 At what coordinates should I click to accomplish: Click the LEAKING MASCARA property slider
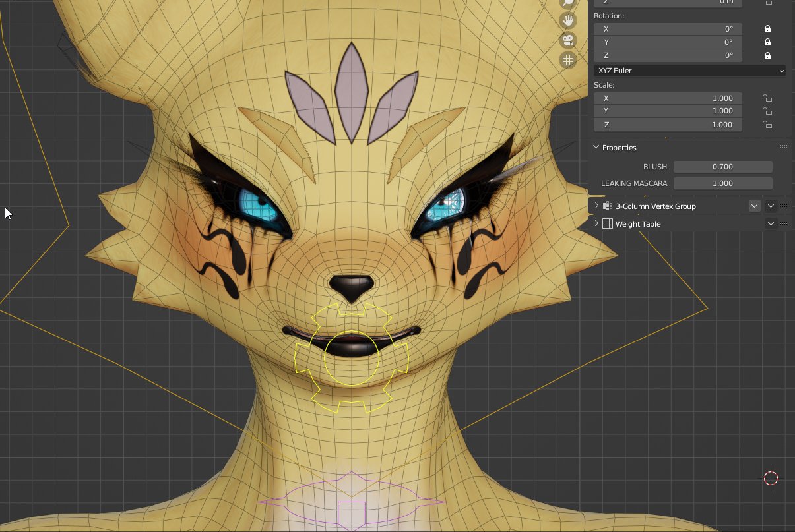[722, 183]
